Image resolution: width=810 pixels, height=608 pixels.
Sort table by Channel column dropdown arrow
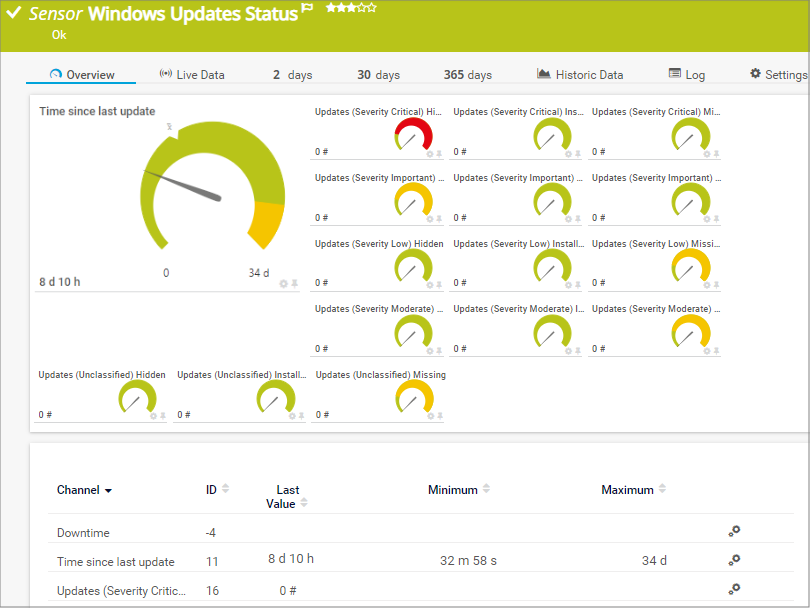tap(108, 491)
